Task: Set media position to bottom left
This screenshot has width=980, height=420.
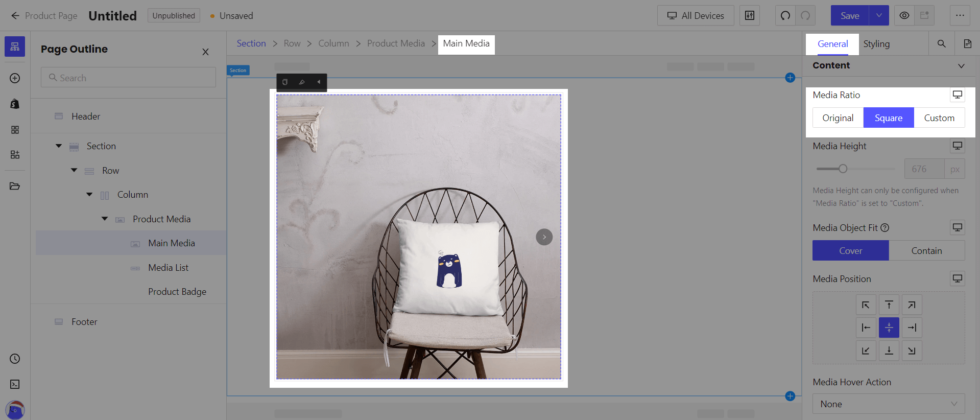Action: [x=866, y=351]
